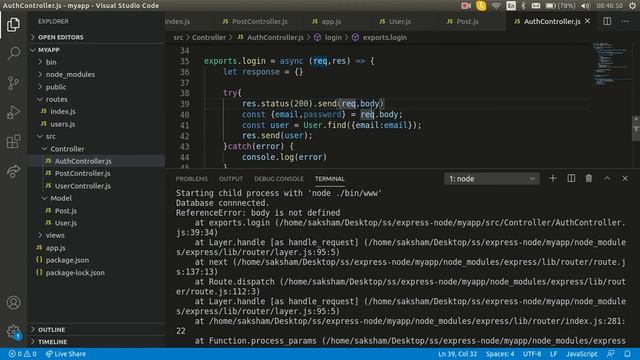Click the Wi-Fi icon in system tray

(496, 6)
